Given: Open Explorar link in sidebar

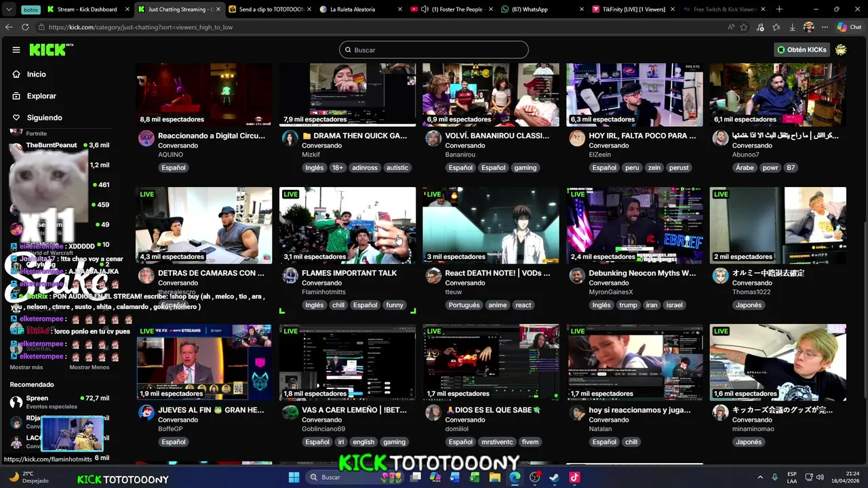Looking at the screenshot, I should pos(41,96).
